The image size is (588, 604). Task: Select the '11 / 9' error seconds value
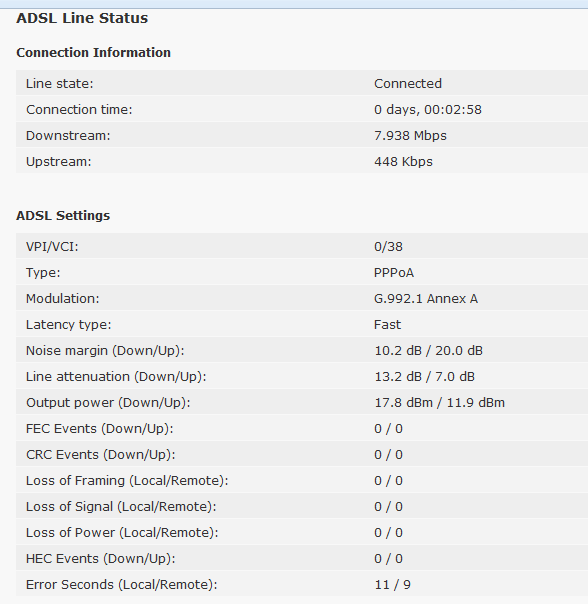393,585
